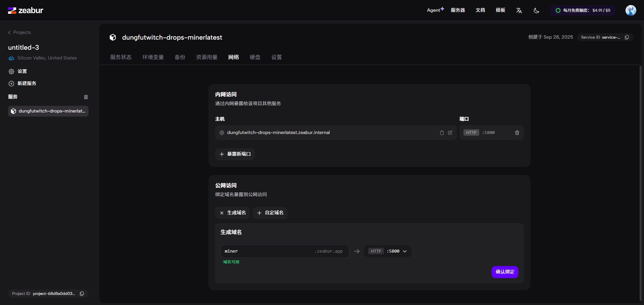Toggle dark mode with the moon icon
Viewport: 644px width, 305px height.
(536, 10)
